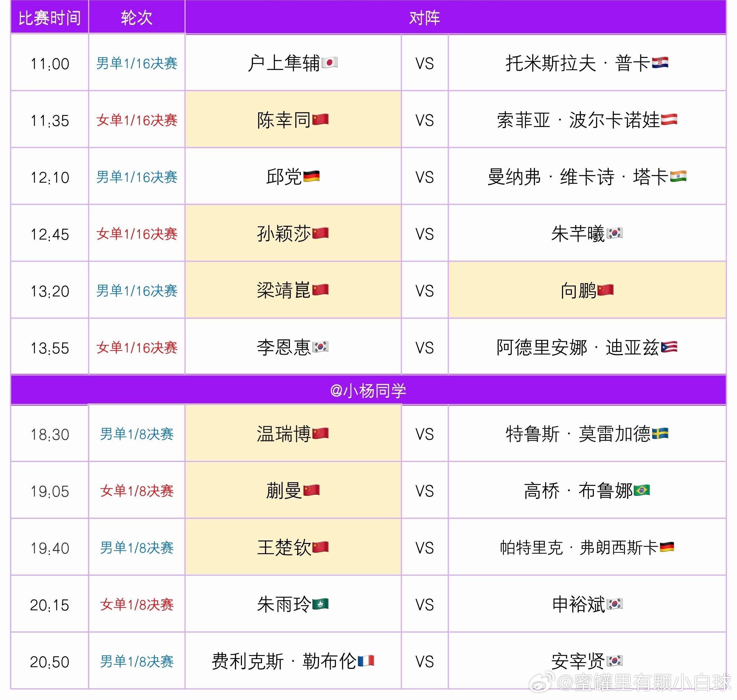Click France flag next to 费利克斯·勒布伦

(366, 661)
